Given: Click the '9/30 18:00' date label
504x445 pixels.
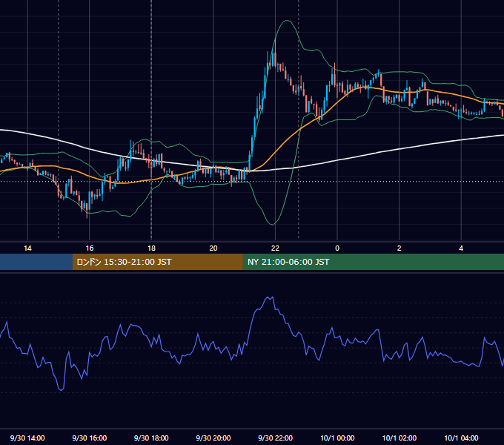Looking at the screenshot, I should click(151, 438).
